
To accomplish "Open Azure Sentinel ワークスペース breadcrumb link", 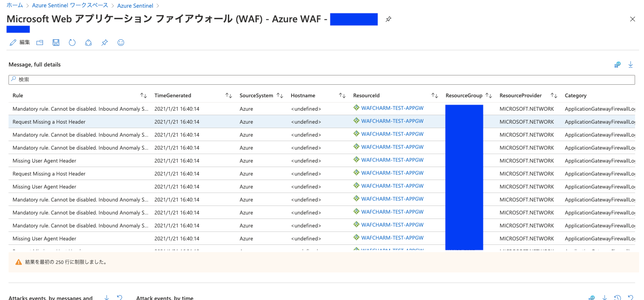I will point(70,5).
